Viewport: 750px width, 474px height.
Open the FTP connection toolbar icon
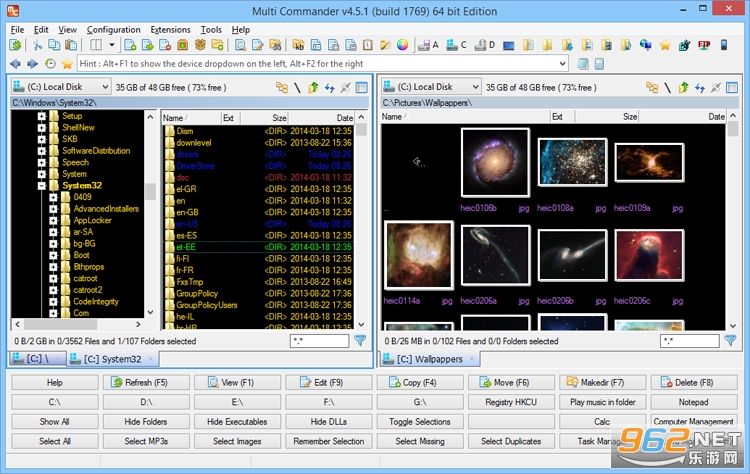[x=704, y=45]
